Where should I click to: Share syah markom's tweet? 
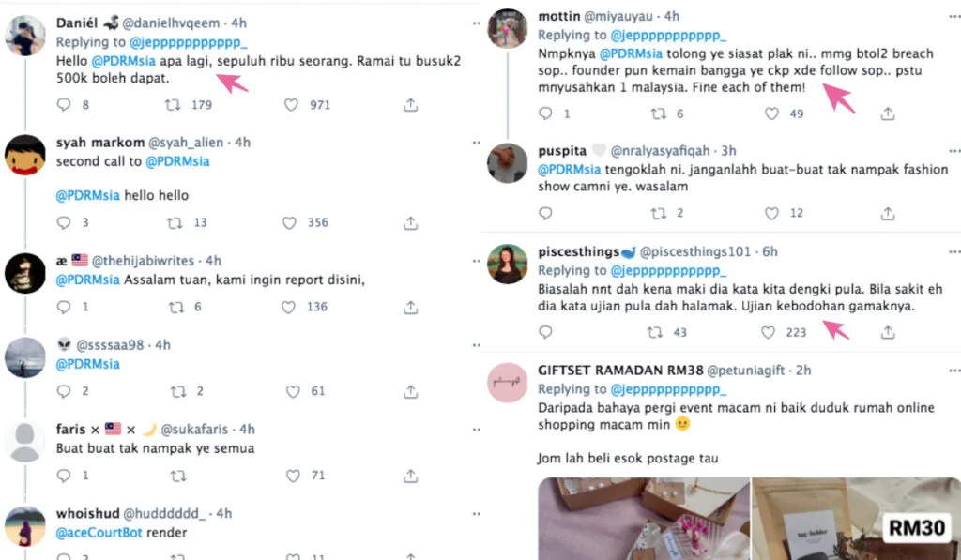tap(410, 222)
